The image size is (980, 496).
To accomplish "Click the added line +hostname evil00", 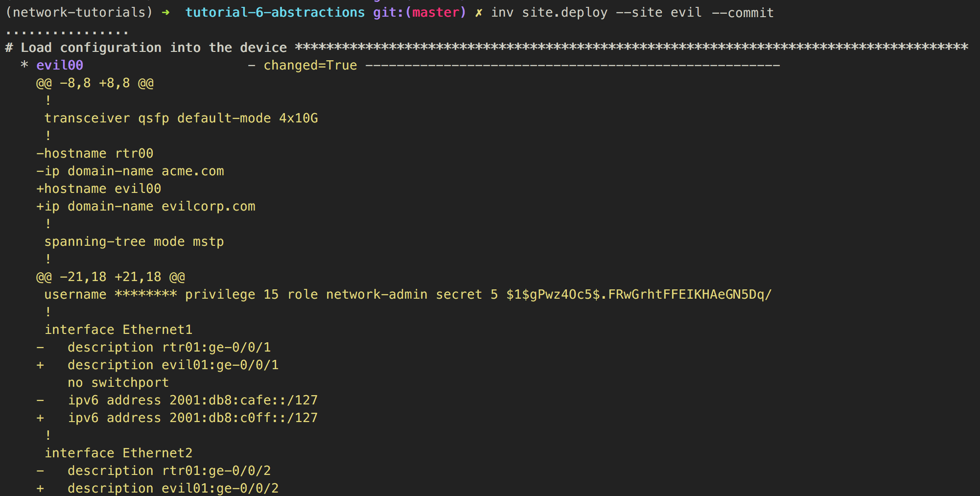I will pos(99,189).
